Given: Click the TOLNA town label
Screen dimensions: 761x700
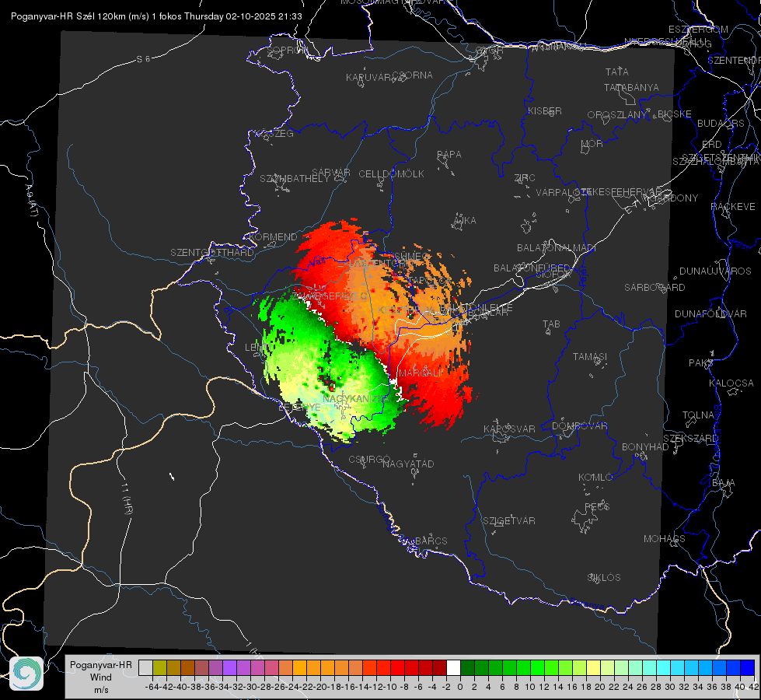Looking at the screenshot, I should click(x=698, y=415).
